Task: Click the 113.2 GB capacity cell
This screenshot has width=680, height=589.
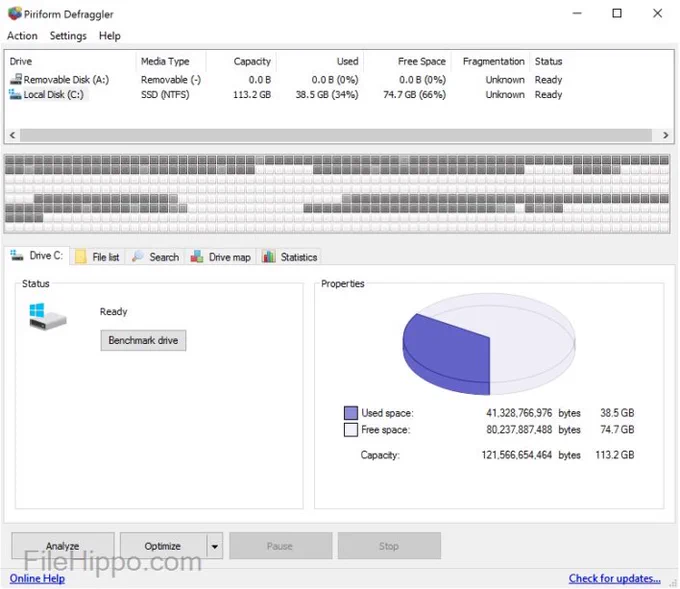Action: 252,94
